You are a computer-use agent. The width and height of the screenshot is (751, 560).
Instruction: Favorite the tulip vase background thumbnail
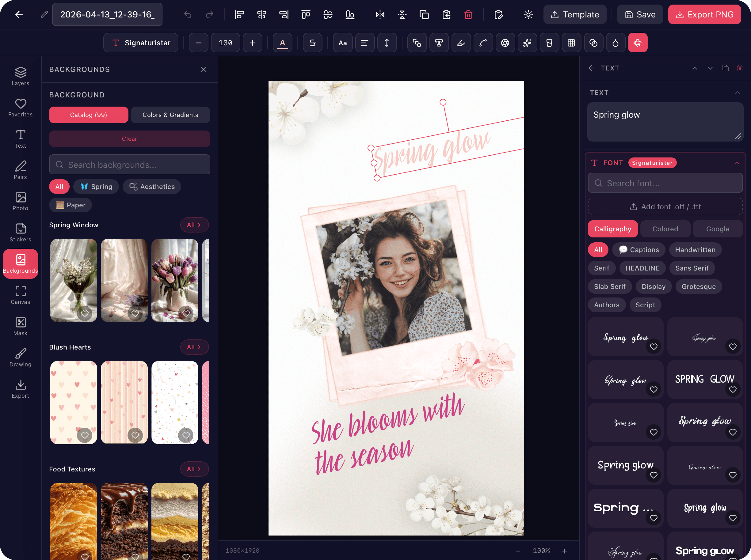(x=186, y=313)
